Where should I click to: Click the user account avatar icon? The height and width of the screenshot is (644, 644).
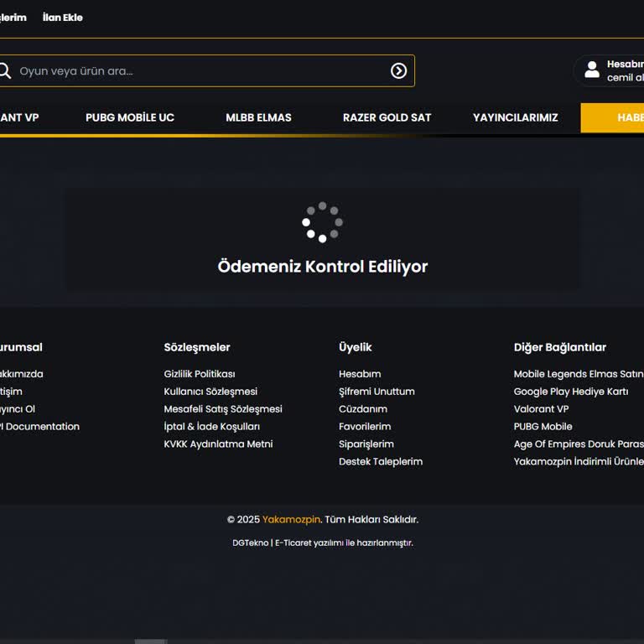592,70
